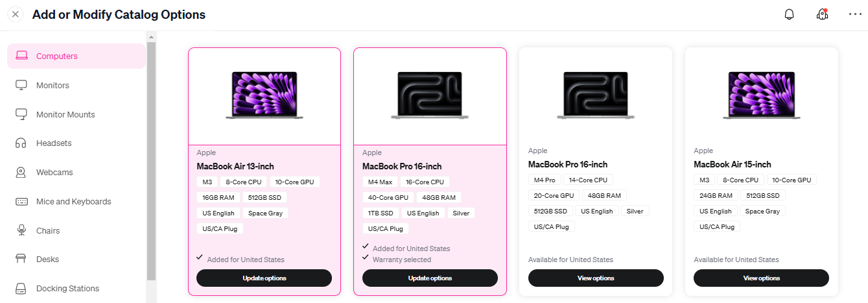Close the Add or Modify Catalog Options dialog
The width and height of the screenshot is (868, 303).
[16, 14]
